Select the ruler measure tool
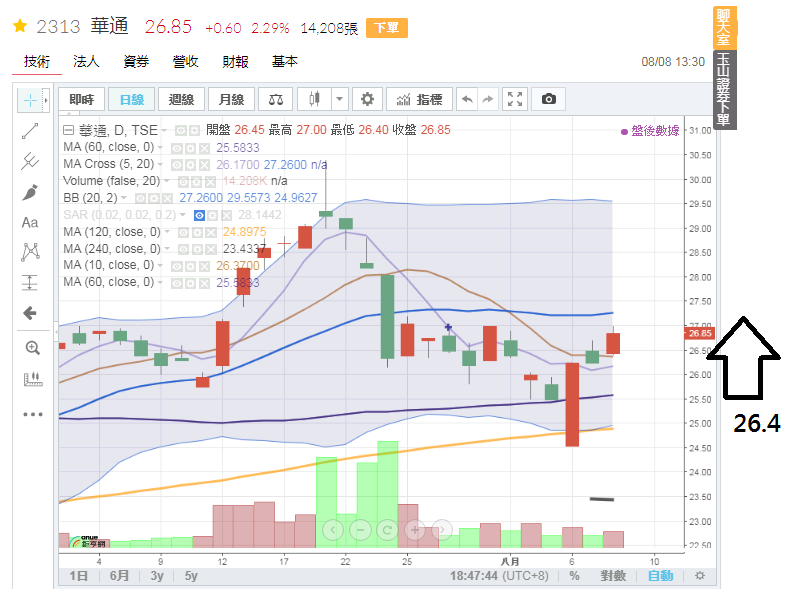Image resolution: width=789 pixels, height=600 pixels. (x=32, y=379)
